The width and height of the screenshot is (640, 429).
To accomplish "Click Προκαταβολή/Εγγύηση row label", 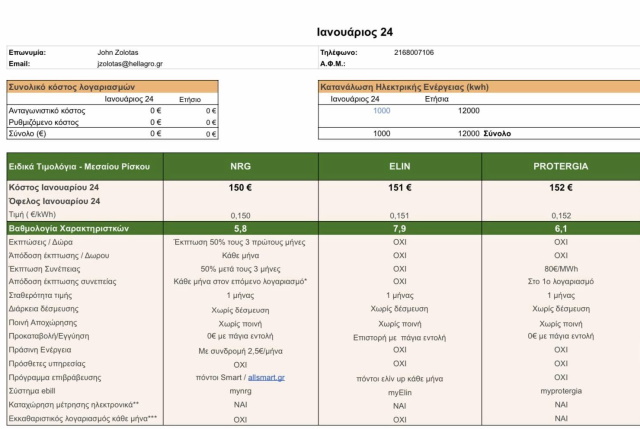I will (49, 336).
